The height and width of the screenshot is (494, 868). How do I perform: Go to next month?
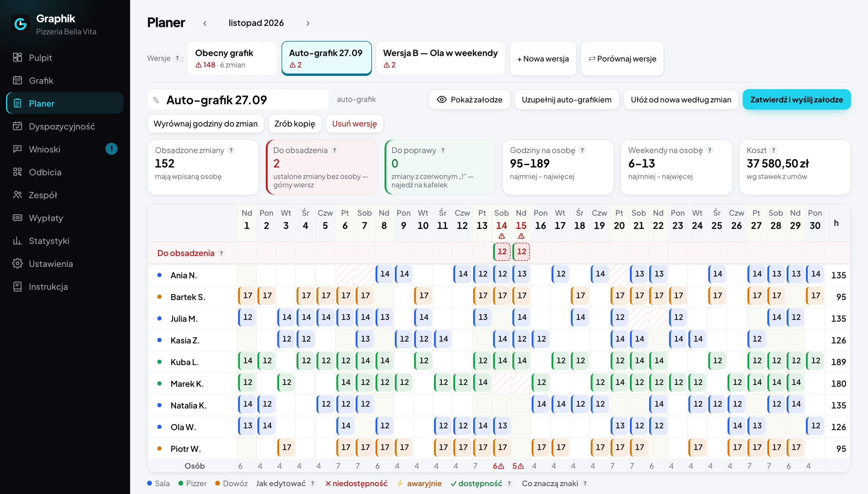pos(308,23)
